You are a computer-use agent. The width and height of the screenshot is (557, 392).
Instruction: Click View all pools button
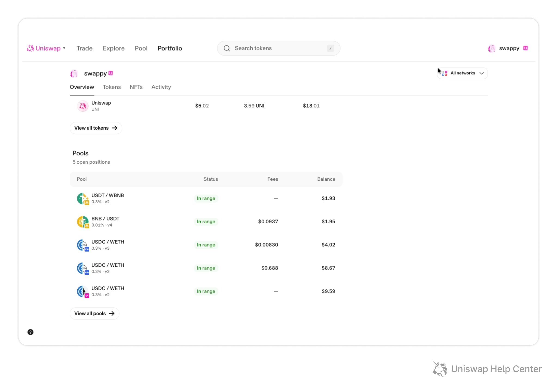coord(94,314)
